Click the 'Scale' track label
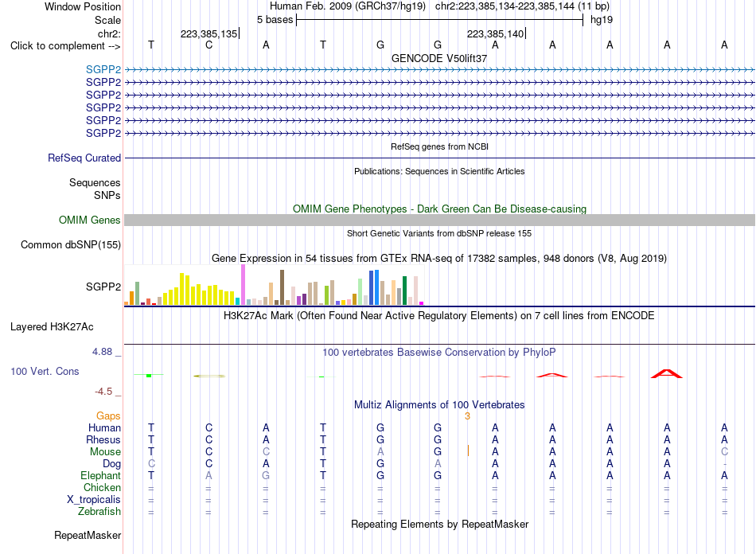Viewport: 756px width, 554px height. (107, 20)
